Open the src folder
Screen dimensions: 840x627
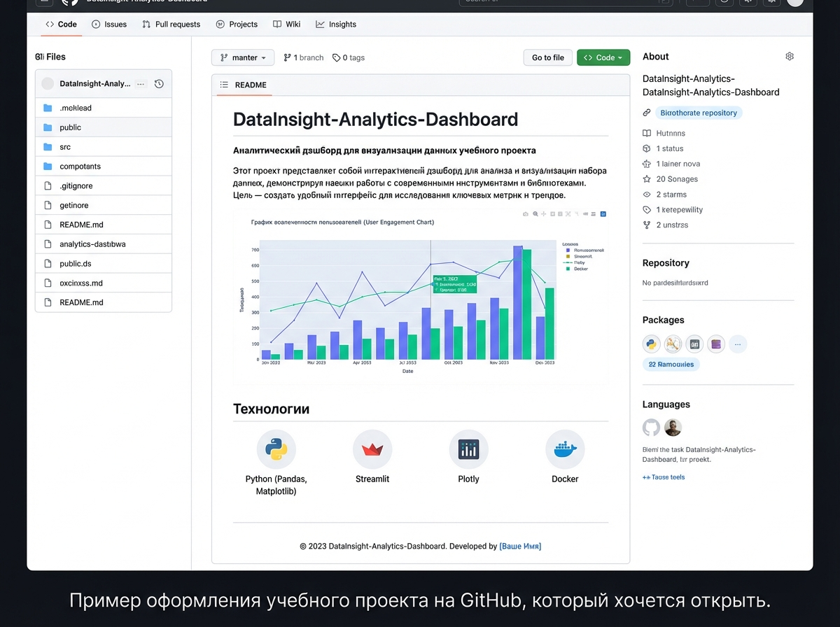coord(65,147)
